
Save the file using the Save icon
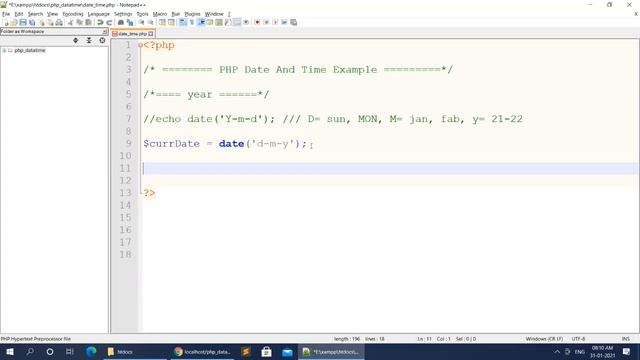point(23,22)
